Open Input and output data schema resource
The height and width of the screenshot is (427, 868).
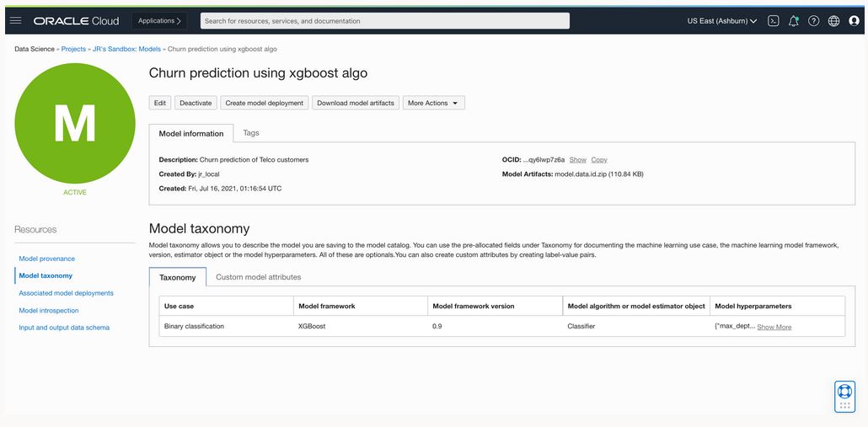64,328
